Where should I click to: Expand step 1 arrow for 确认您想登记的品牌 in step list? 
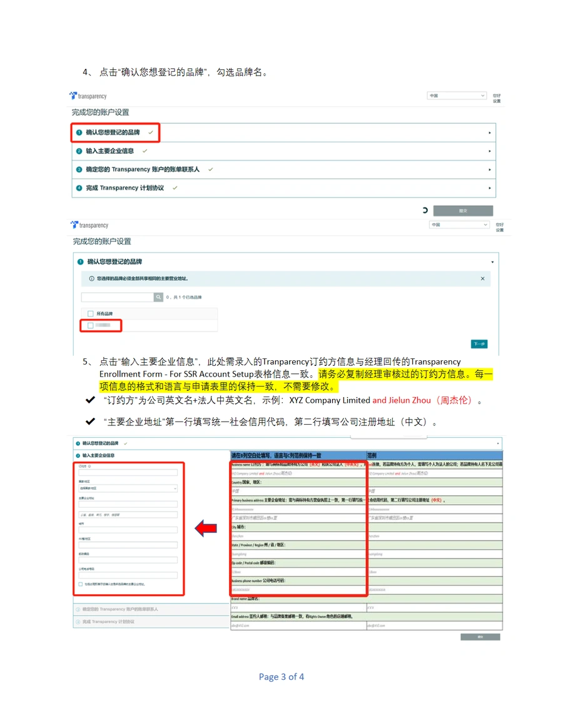tap(490, 133)
